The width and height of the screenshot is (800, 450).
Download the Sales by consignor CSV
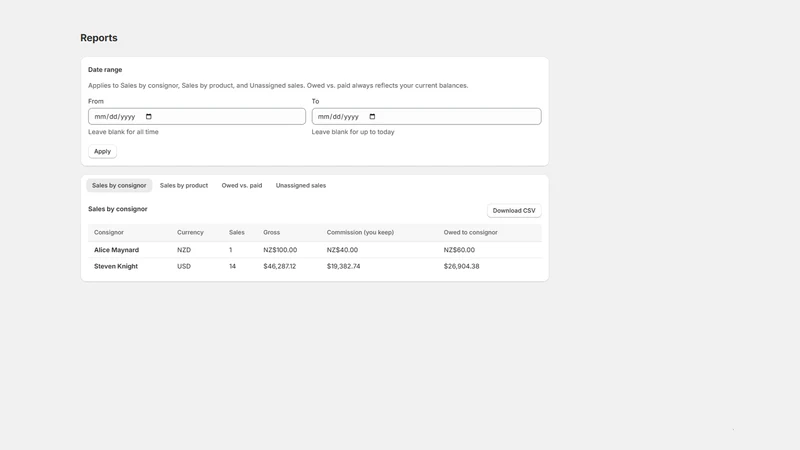pos(514,211)
